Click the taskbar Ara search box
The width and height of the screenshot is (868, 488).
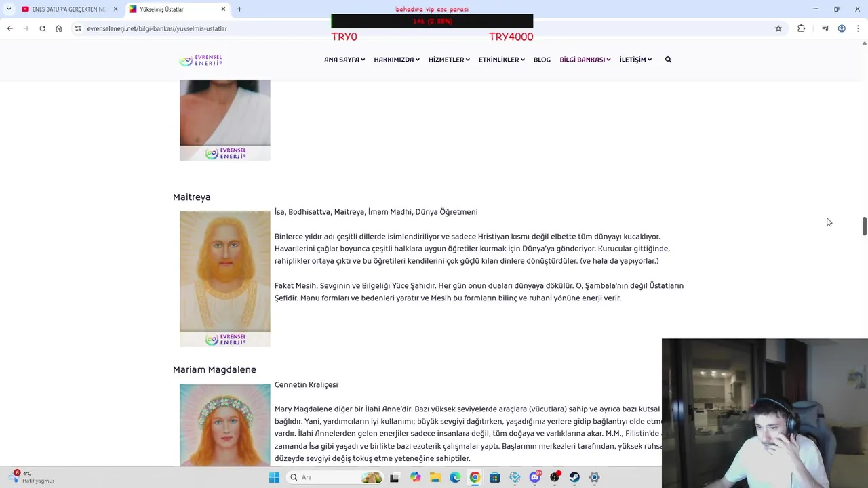[335, 477]
